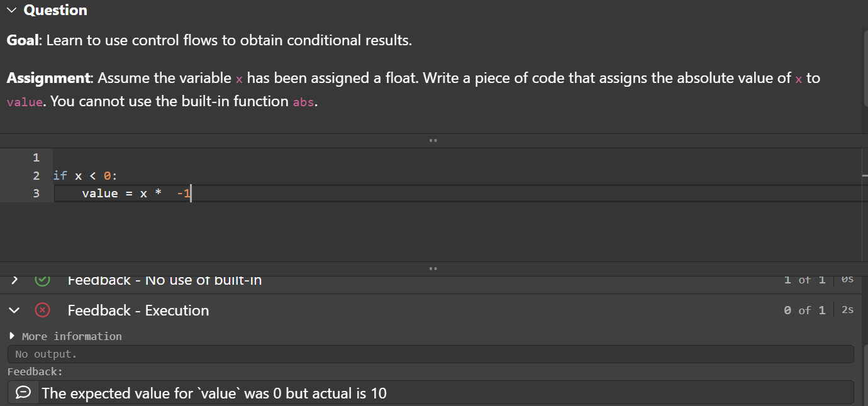Expand the More information disclosure triangle
This screenshot has width=868, height=406.
(11, 336)
